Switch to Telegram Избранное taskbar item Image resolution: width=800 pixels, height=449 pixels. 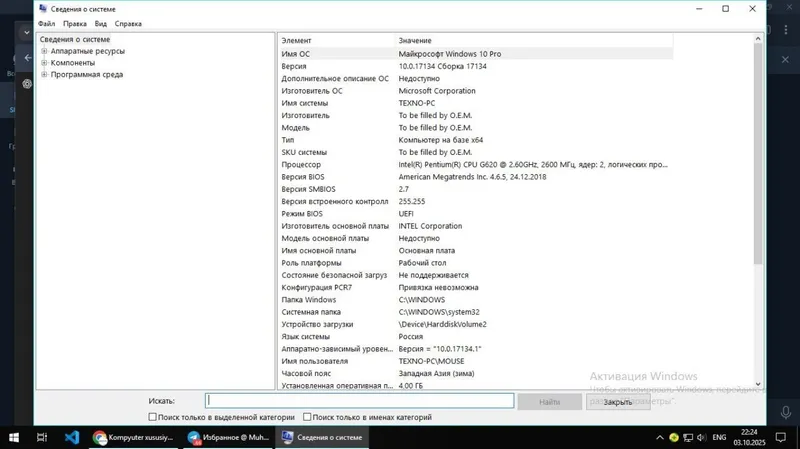[228, 437]
